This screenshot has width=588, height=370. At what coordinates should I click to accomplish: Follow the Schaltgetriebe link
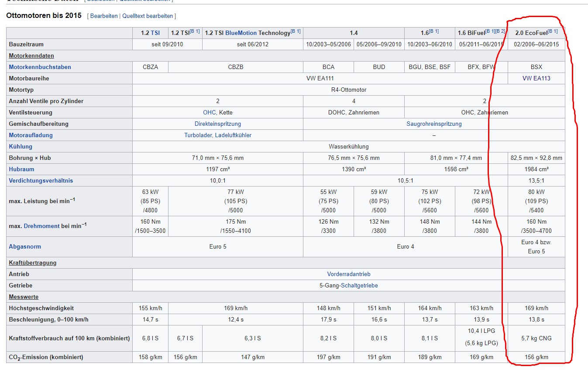359,285
